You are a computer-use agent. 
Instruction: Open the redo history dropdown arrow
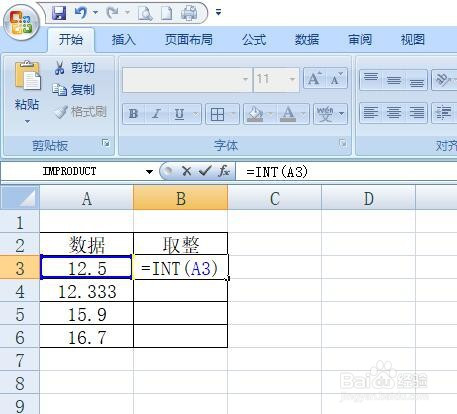point(127,13)
